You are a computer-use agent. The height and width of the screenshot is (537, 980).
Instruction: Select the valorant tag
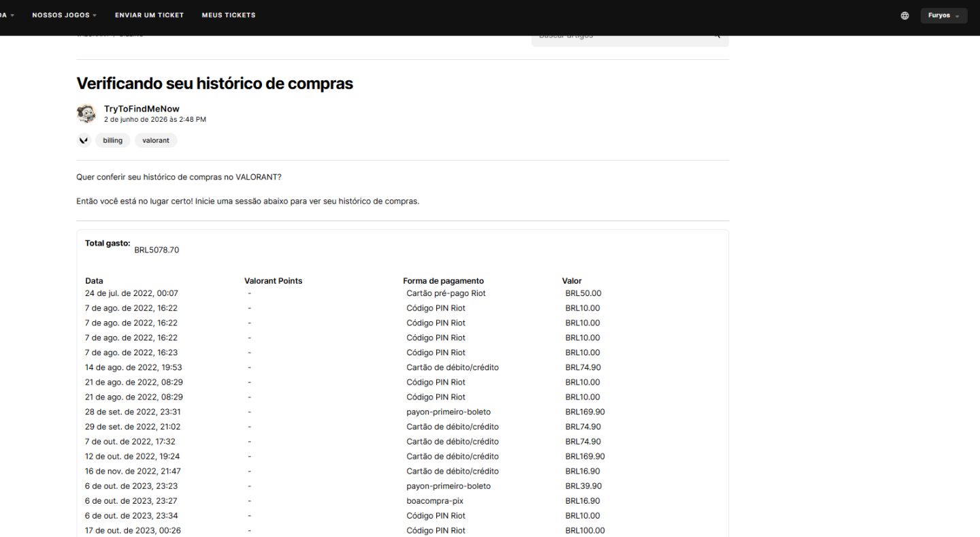pos(156,140)
